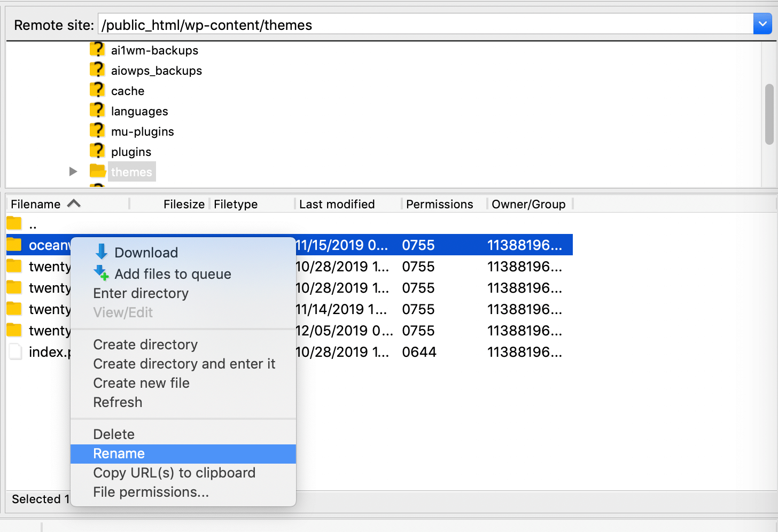This screenshot has height=532, width=778.
Task: Click the Filename column sort arrow
Action: pos(74,204)
